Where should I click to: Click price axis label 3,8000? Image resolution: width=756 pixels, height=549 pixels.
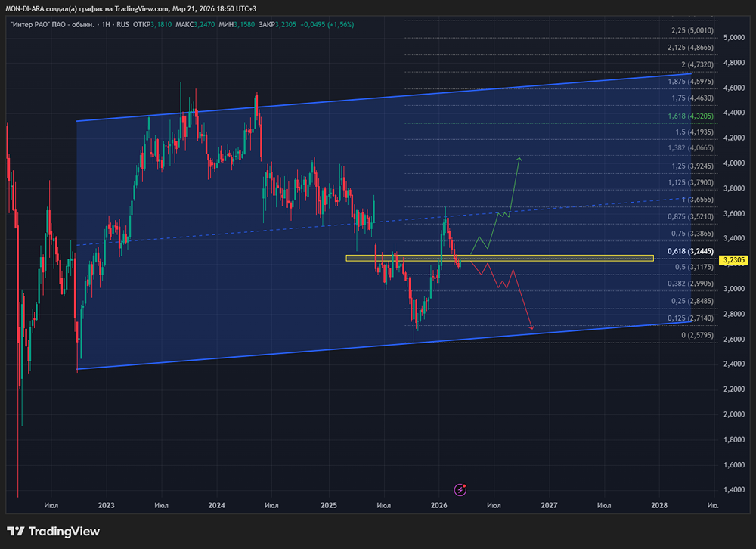click(x=734, y=188)
